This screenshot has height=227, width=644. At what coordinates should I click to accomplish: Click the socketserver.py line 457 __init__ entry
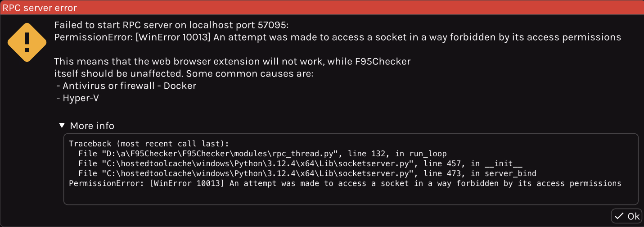299,163
